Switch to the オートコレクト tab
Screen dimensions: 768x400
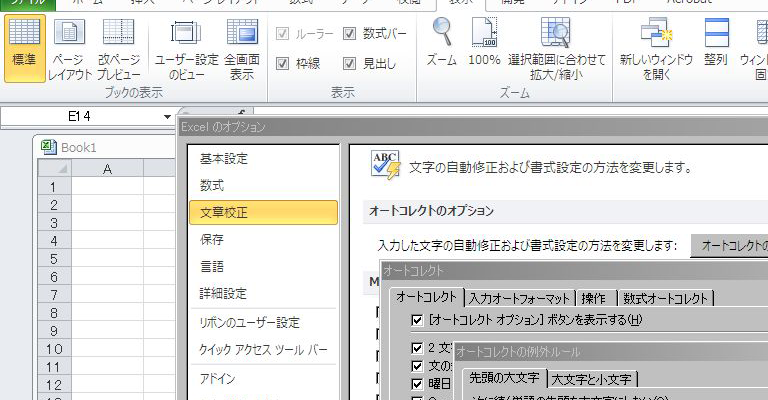tap(427, 297)
